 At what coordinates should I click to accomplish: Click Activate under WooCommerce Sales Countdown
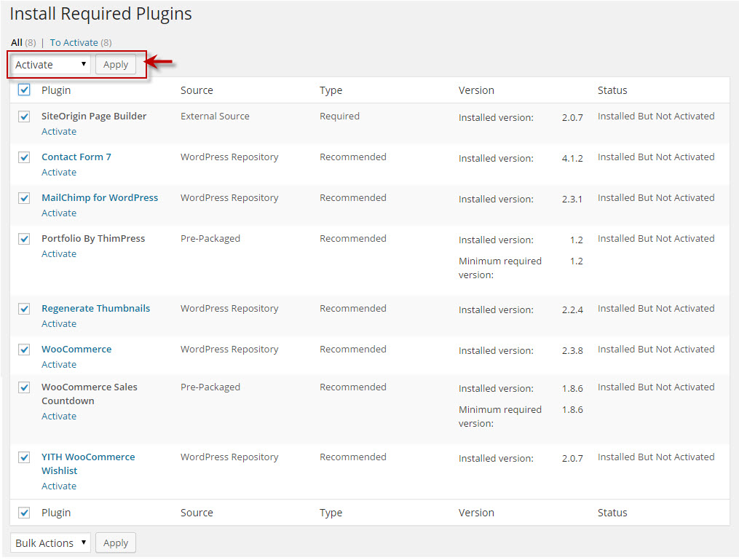59,417
